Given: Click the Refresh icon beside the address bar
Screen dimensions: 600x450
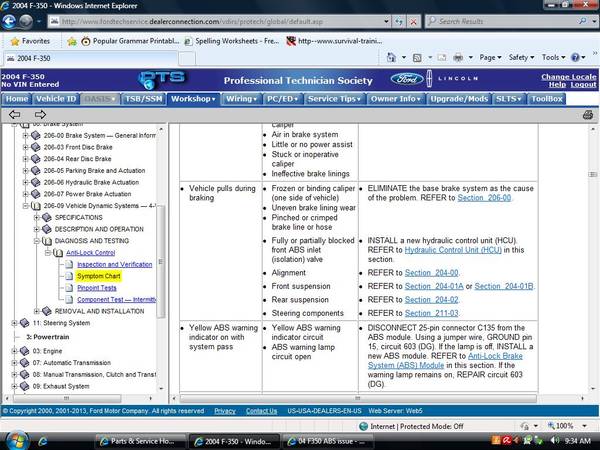Looking at the screenshot, I should click(399, 21).
